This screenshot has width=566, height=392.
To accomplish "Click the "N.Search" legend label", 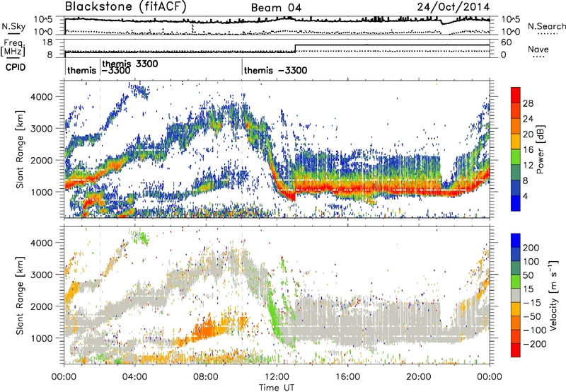I will (x=546, y=26).
